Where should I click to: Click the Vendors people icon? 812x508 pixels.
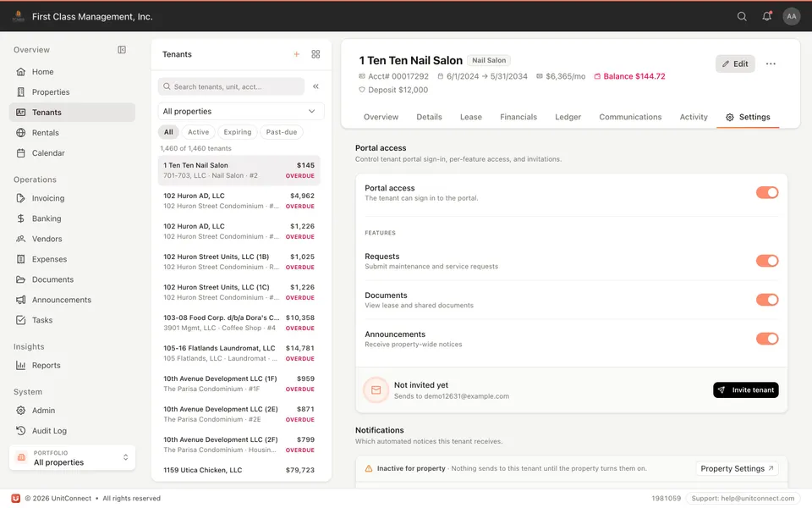(x=20, y=239)
